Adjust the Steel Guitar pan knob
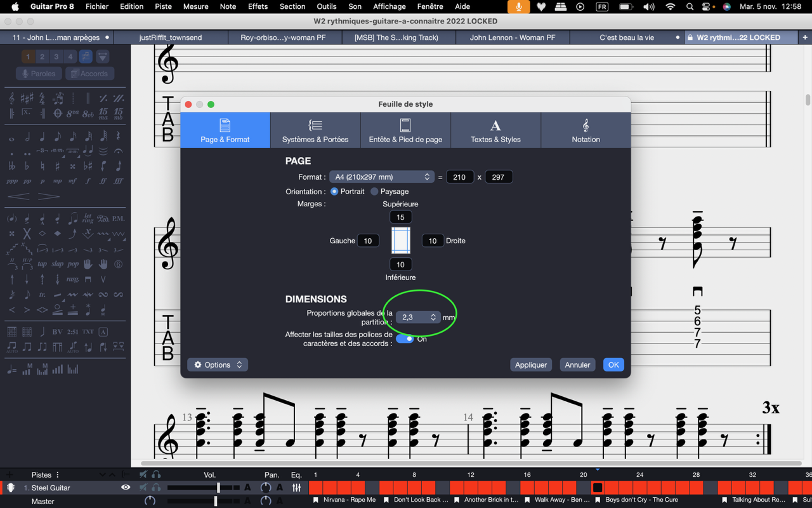The width and height of the screenshot is (812, 508). (266, 488)
